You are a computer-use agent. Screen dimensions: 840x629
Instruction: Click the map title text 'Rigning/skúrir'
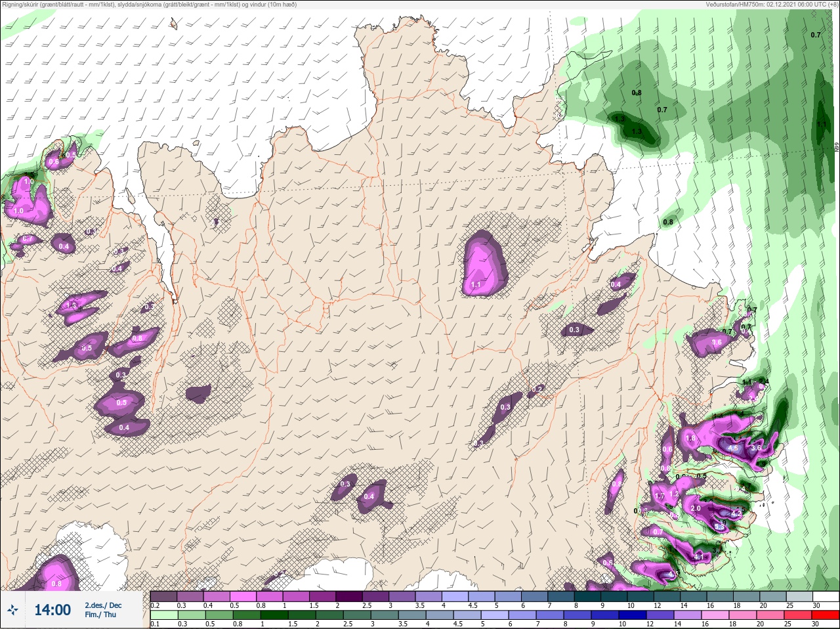(x=20, y=5)
